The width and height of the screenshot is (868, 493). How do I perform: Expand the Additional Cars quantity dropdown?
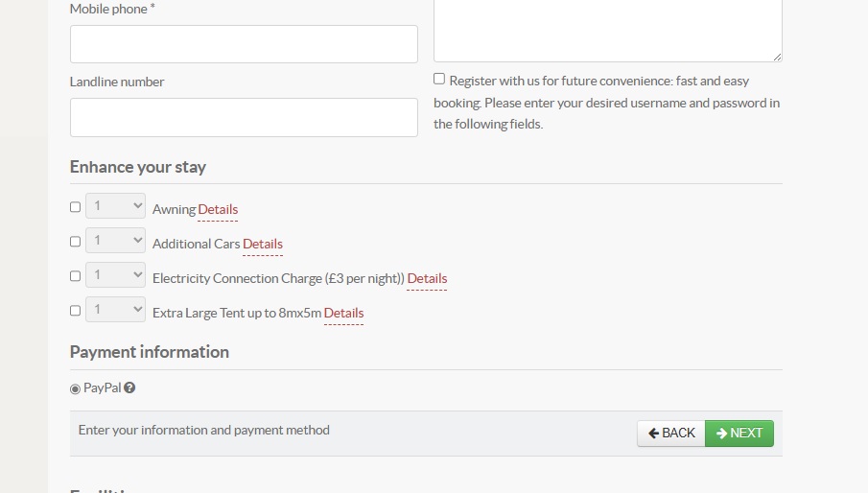[x=115, y=241]
